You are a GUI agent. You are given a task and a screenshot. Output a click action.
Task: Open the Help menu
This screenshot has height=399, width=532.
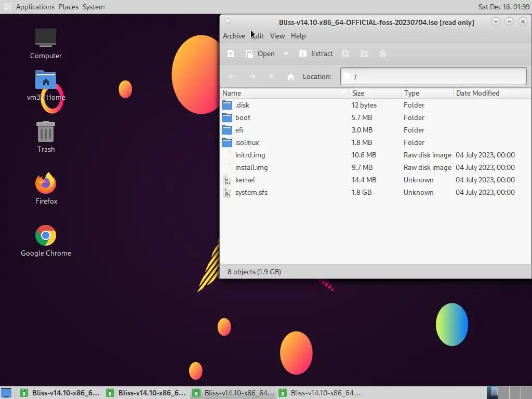coord(298,36)
